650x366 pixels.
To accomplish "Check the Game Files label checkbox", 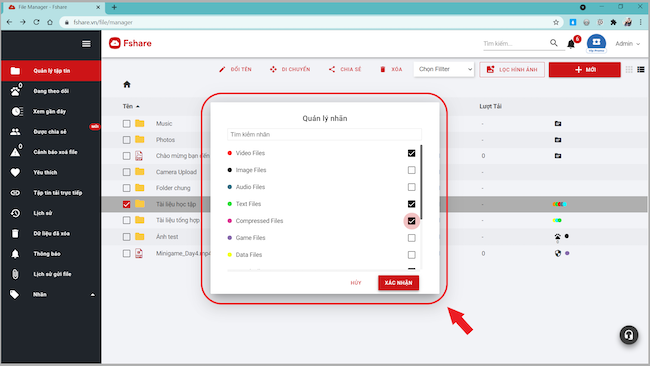I will [x=411, y=238].
